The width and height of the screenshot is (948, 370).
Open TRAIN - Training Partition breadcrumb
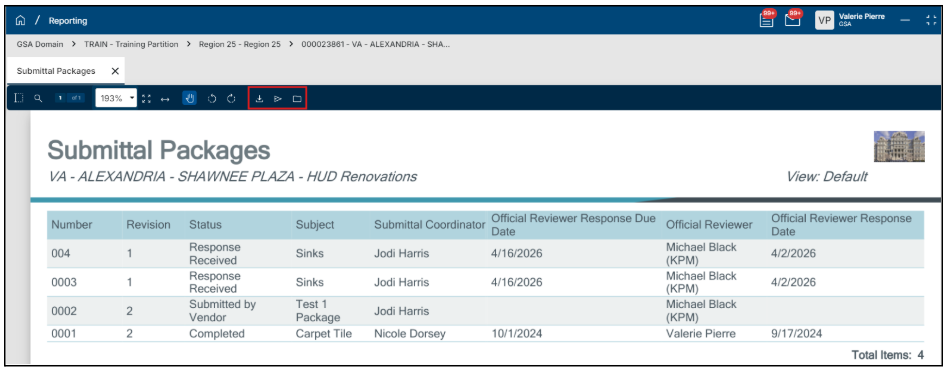(x=131, y=44)
